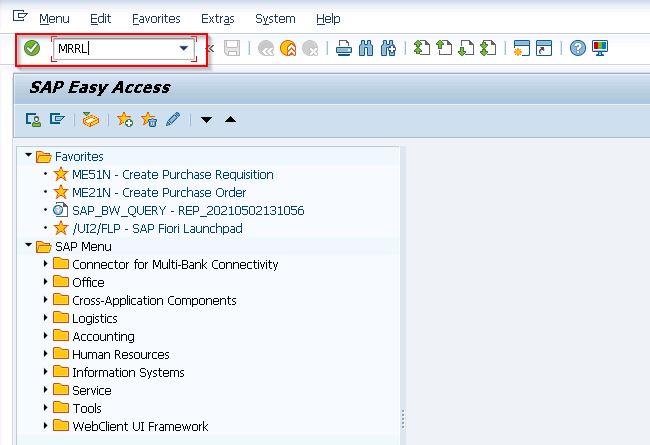Click the SAP Business Workplace icon
Screen dimensions: 650x445
coord(90,119)
